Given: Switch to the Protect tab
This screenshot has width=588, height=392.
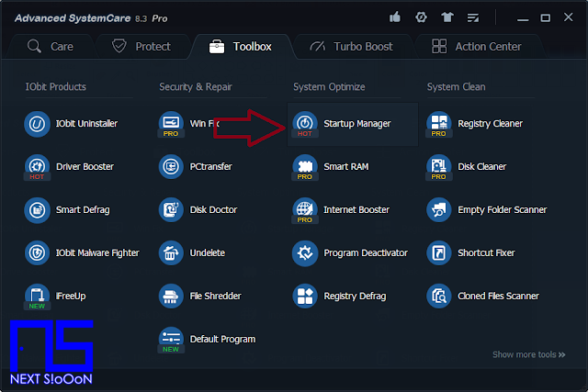Looking at the screenshot, I should coord(141,47).
